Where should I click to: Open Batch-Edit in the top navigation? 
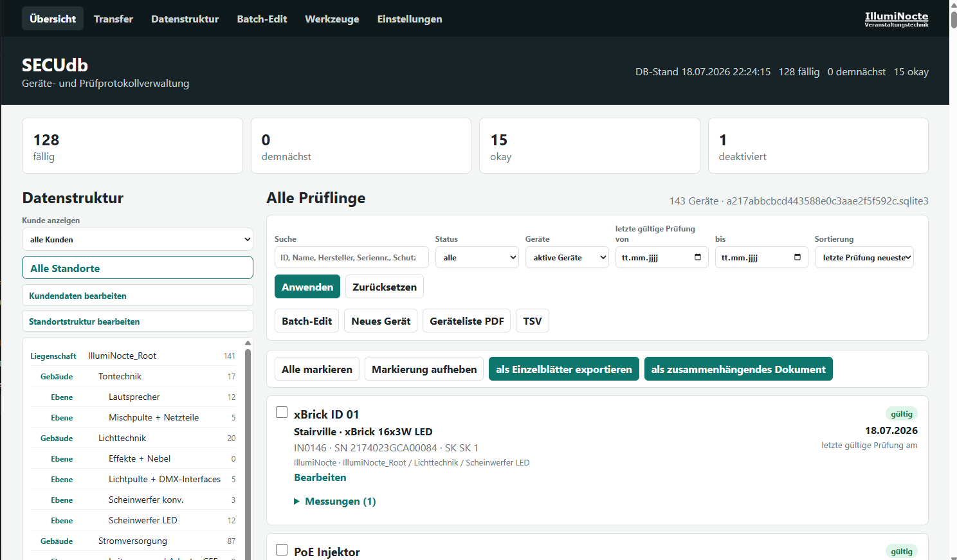(x=262, y=19)
